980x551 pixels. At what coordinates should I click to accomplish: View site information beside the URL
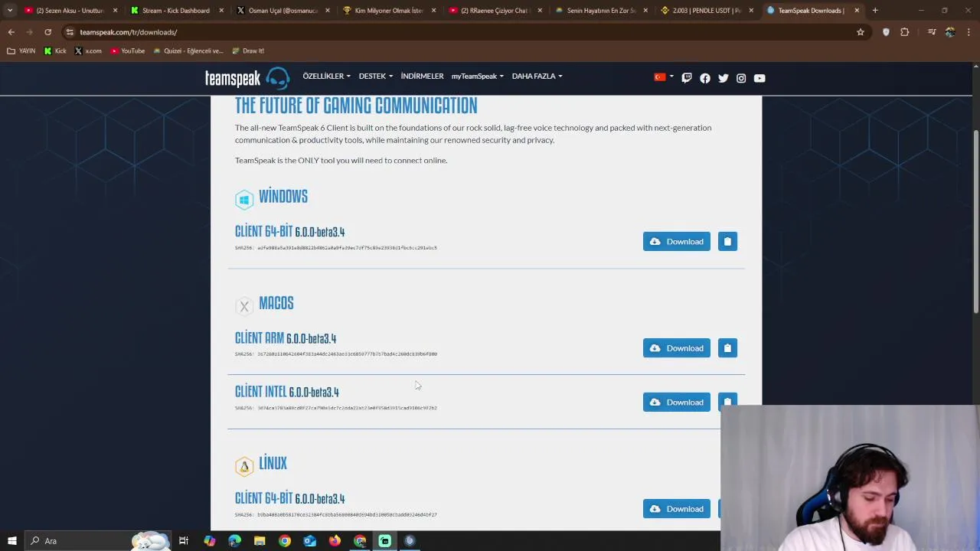(70, 32)
